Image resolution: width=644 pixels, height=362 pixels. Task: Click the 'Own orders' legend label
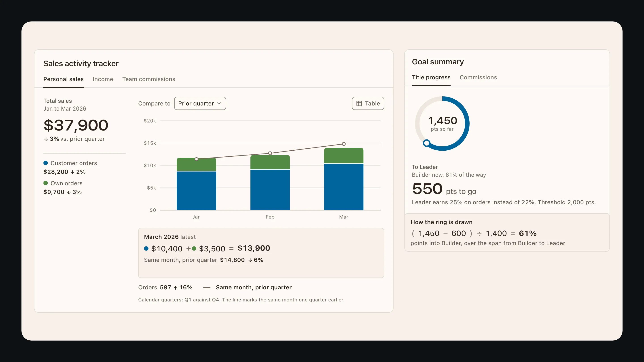(66, 183)
